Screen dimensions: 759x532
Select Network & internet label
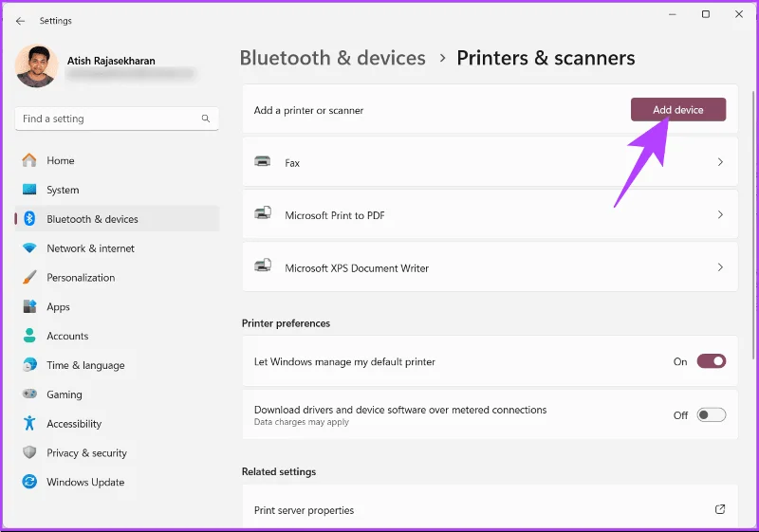point(90,248)
